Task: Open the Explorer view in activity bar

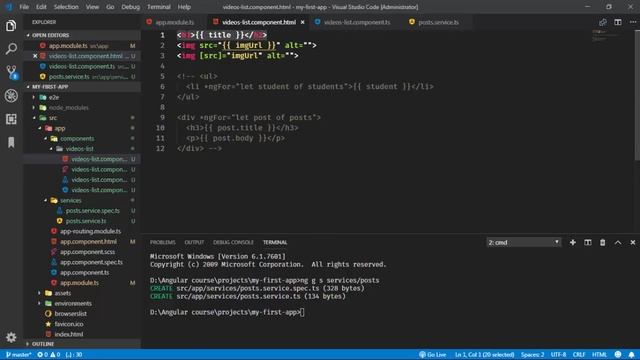Action: [11, 26]
